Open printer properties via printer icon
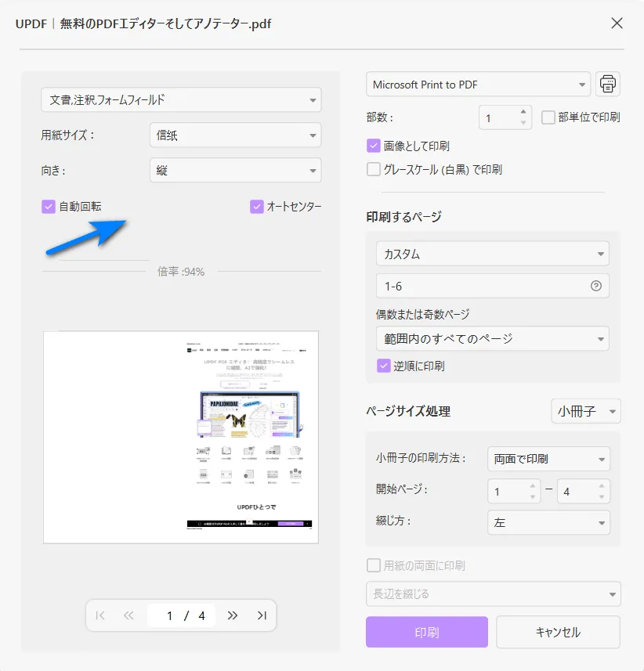Viewport: 644px width, 671px height. tap(608, 84)
